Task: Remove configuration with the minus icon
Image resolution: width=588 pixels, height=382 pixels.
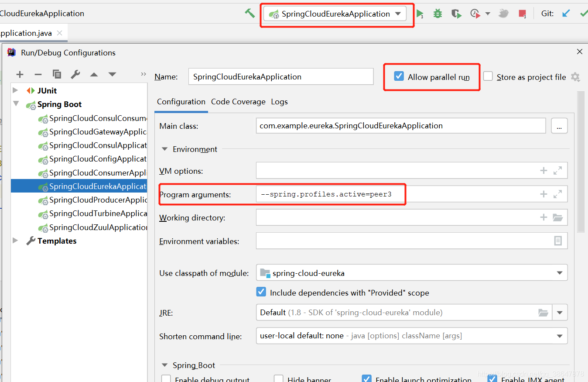Action: (38, 74)
